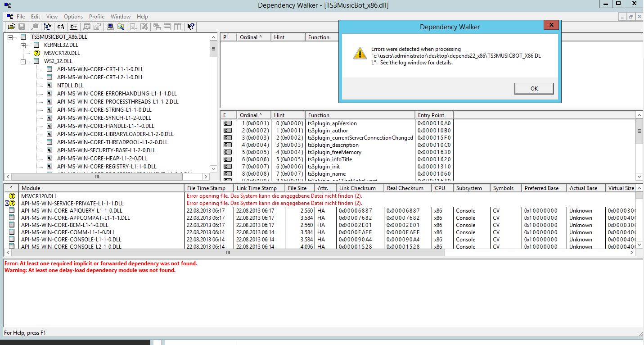Viewport: 644px width, 345px height.
Task: Sort by the Subsystem column header
Action: (x=472, y=188)
